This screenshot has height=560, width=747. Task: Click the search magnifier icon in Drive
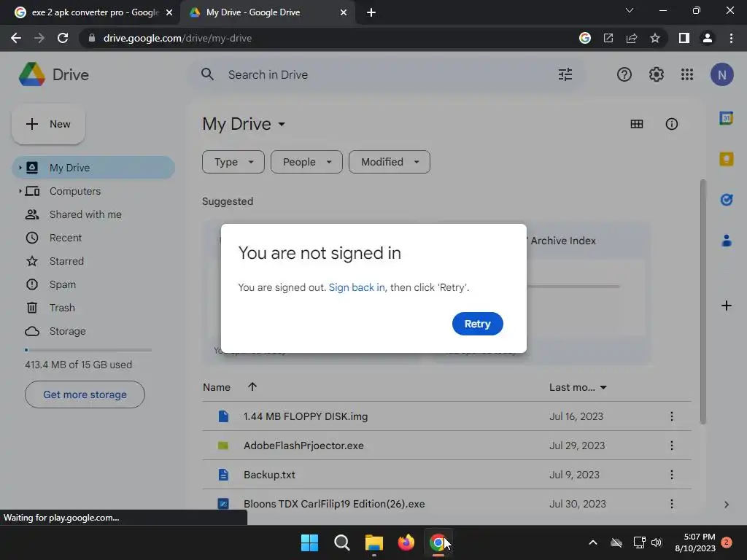pyautogui.click(x=207, y=74)
